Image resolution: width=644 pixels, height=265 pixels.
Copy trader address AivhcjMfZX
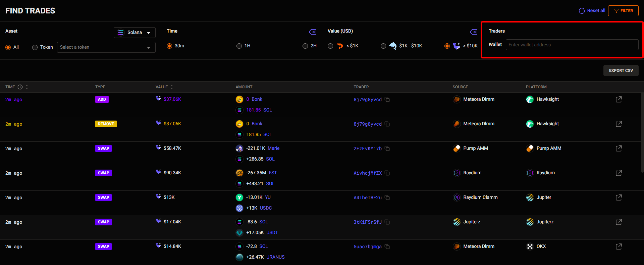pyautogui.click(x=387, y=173)
